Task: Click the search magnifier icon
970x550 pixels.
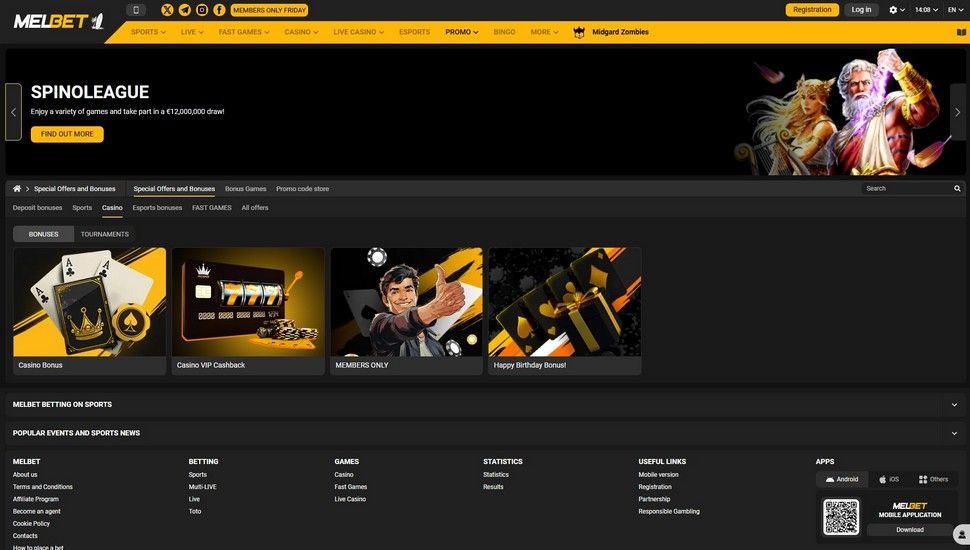Action: tap(957, 189)
